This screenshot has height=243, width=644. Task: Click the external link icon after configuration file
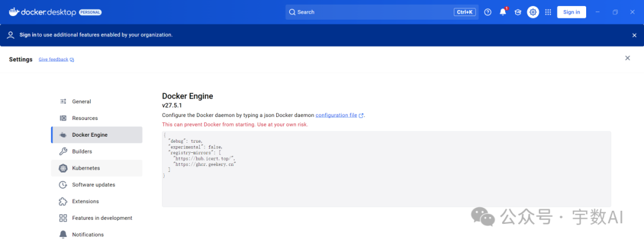[x=361, y=116]
